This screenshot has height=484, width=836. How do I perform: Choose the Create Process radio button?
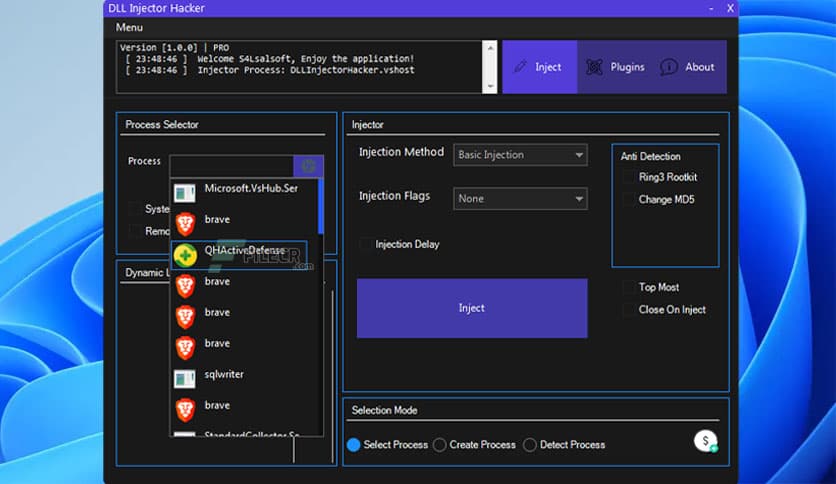click(x=440, y=445)
